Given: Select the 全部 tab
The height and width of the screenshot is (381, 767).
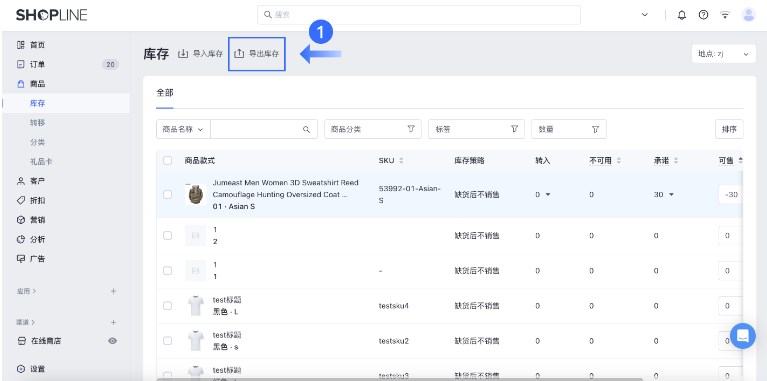Looking at the screenshot, I should pyautogui.click(x=165, y=93).
